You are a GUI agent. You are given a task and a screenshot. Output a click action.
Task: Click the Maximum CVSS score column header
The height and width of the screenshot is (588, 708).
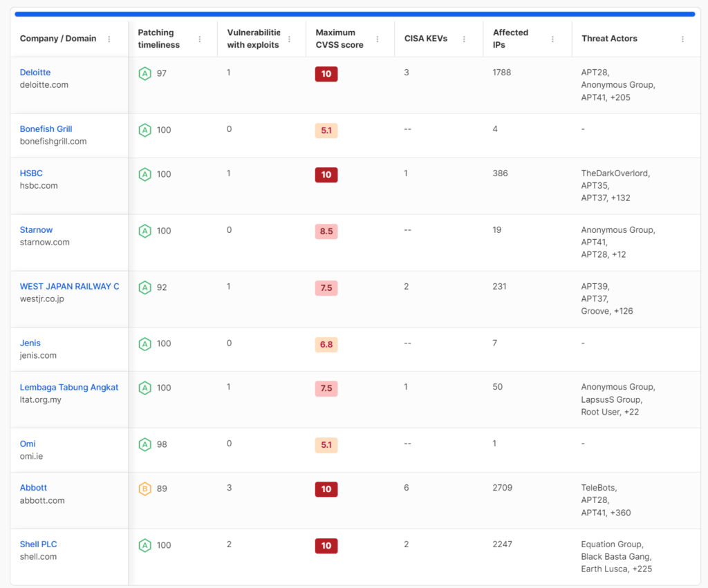point(339,39)
